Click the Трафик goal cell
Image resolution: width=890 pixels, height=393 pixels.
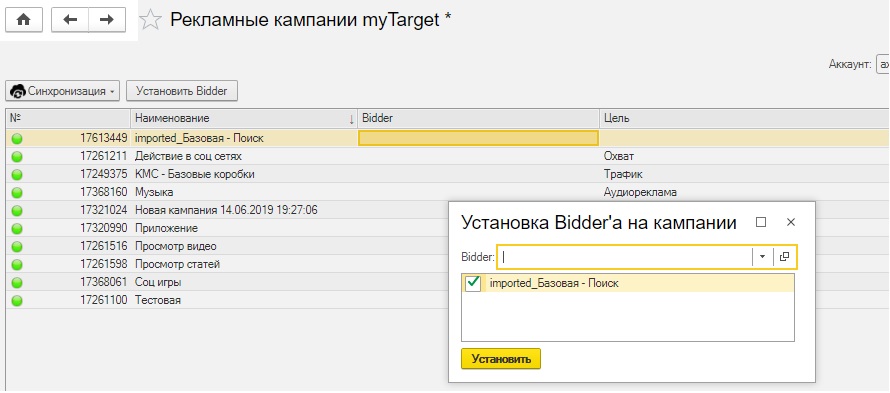(623, 174)
